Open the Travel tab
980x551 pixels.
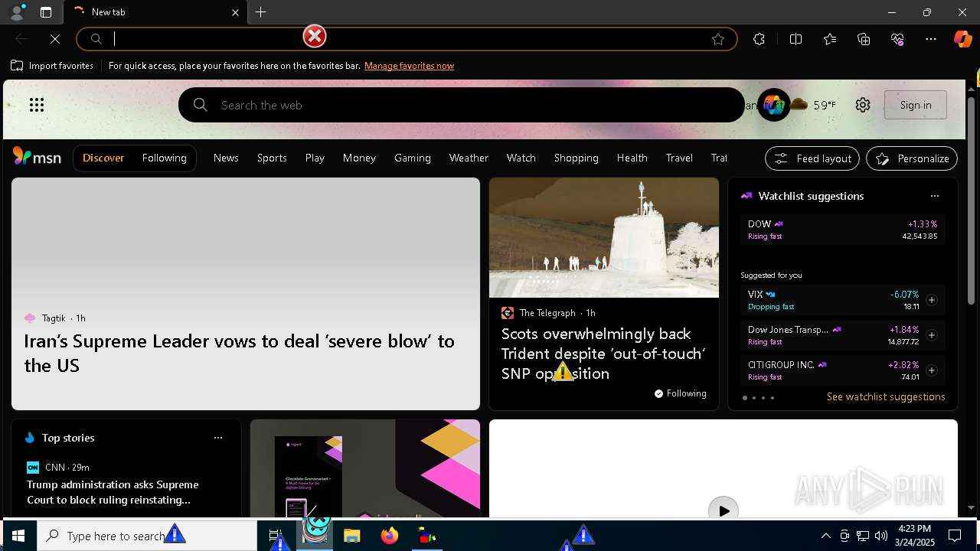point(679,158)
